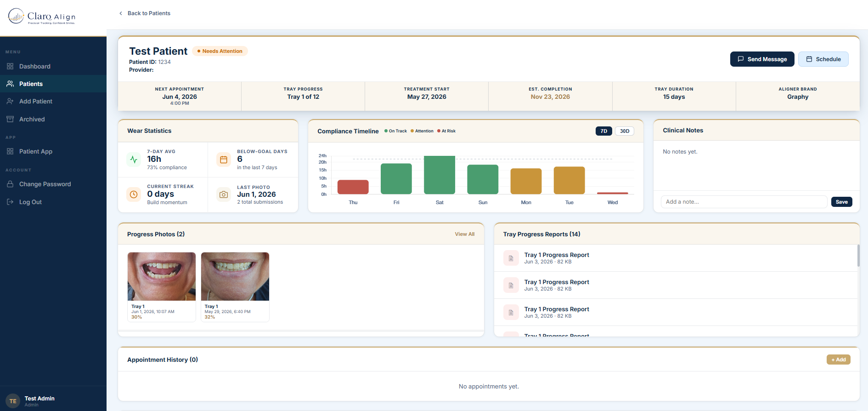Image resolution: width=868 pixels, height=411 pixels.
Task: Click the Needs Attention status badge
Action: [220, 51]
